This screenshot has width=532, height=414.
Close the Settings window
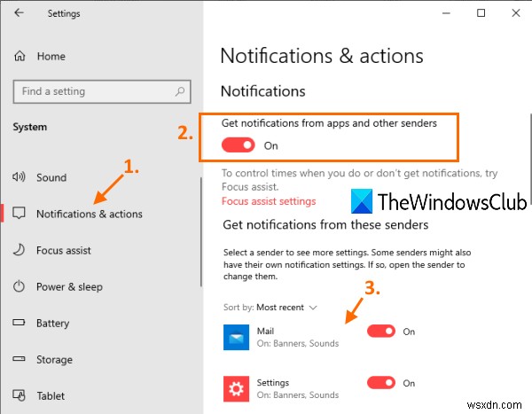click(516, 13)
